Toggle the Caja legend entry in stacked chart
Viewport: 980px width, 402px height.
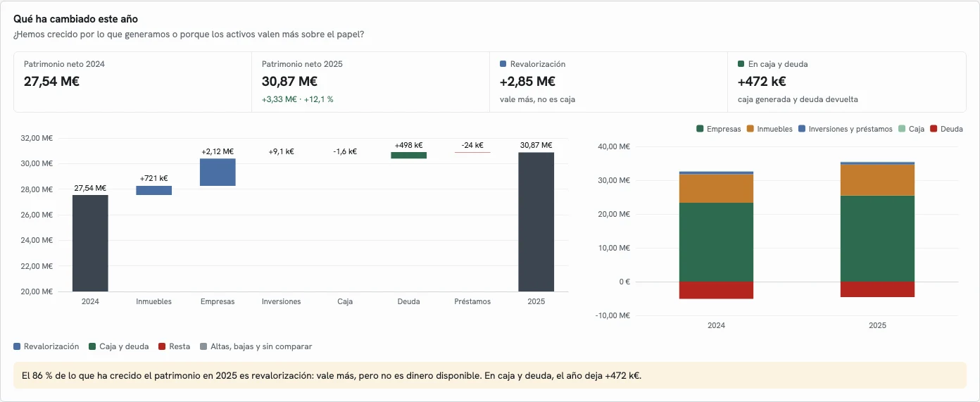[911, 129]
